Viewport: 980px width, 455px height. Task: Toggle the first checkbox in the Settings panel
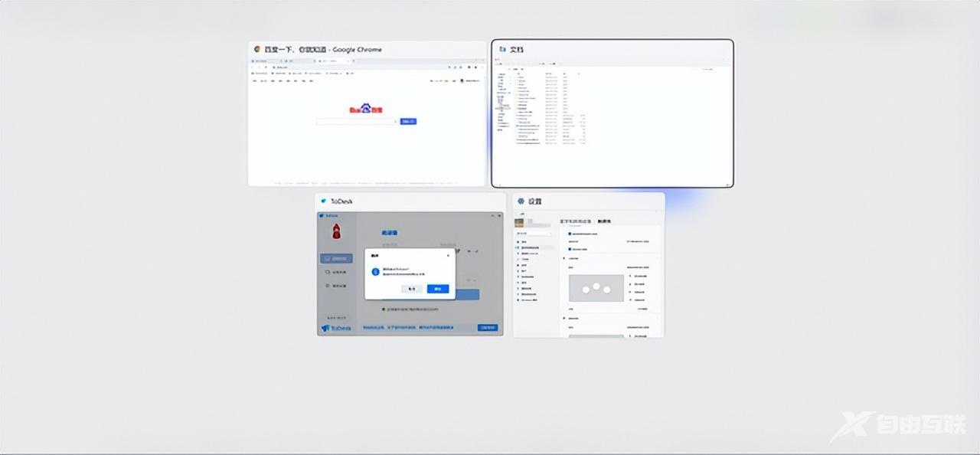[570, 234]
